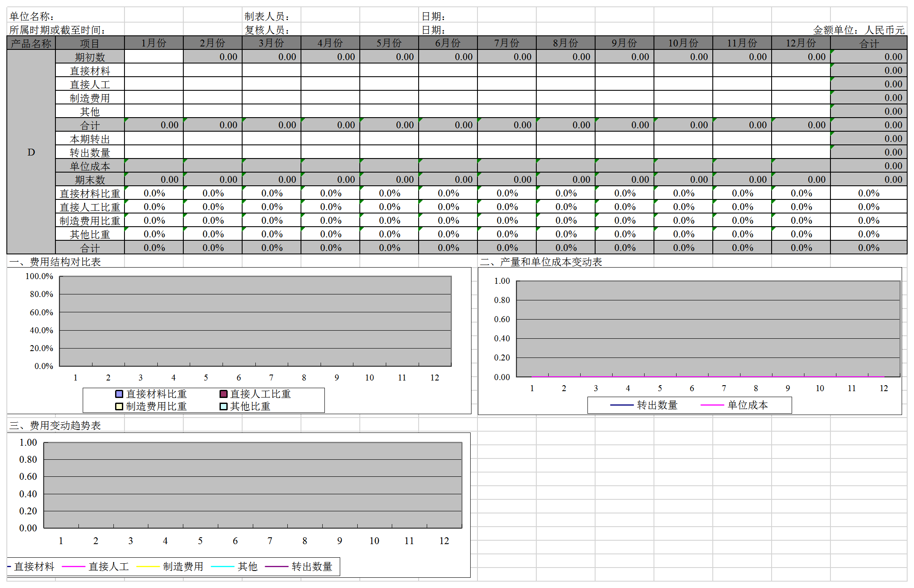Click the 费用变动趋势表 section title
This screenshot has height=588, width=914.
(55, 425)
